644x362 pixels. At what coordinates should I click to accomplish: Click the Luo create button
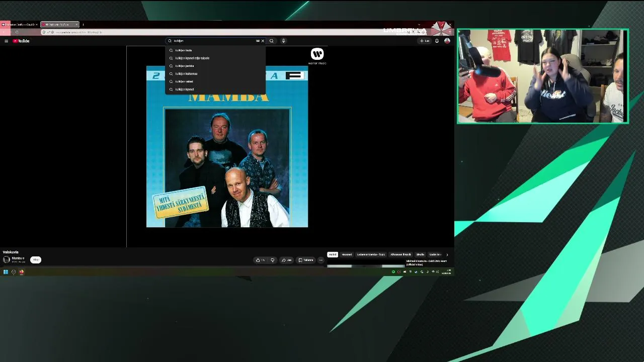click(x=425, y=41)
